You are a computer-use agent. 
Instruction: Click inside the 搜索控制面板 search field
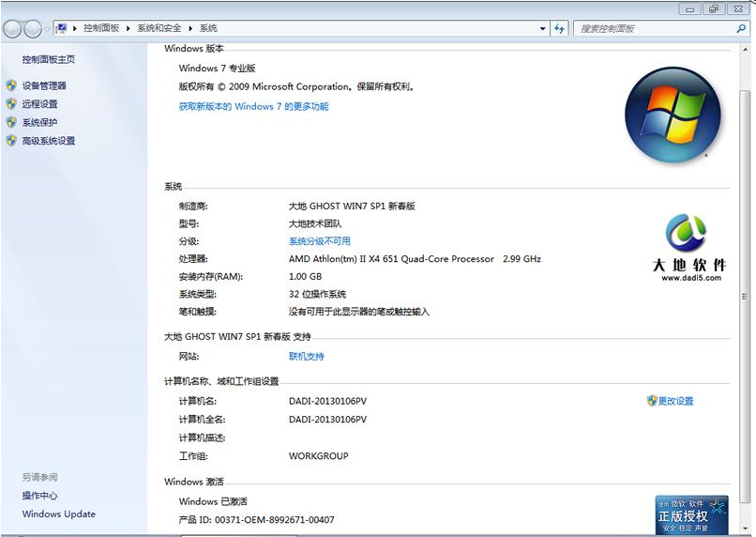pos(652,29)
